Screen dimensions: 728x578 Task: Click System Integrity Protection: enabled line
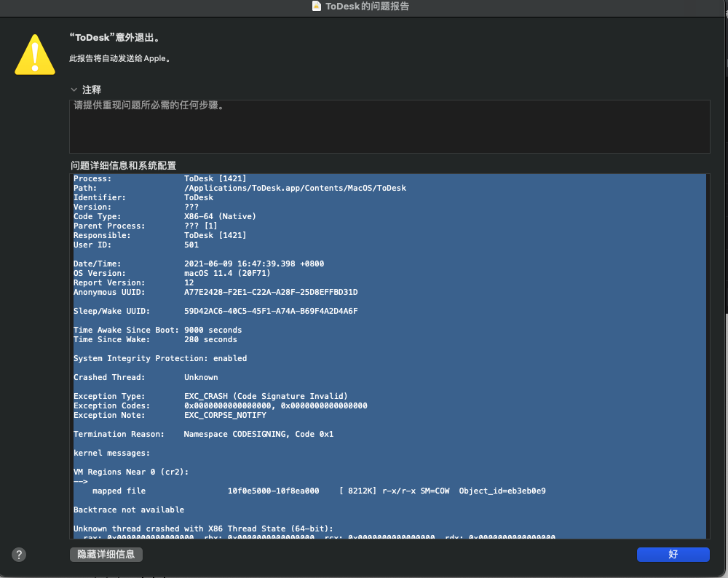[x=160, y=358]
